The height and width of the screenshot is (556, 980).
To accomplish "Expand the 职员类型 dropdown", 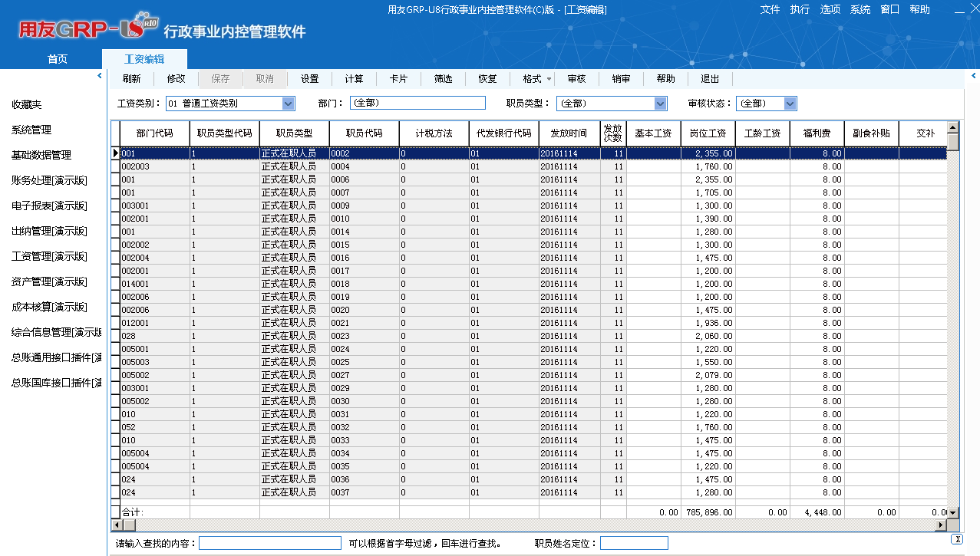I will pos(661,104).
